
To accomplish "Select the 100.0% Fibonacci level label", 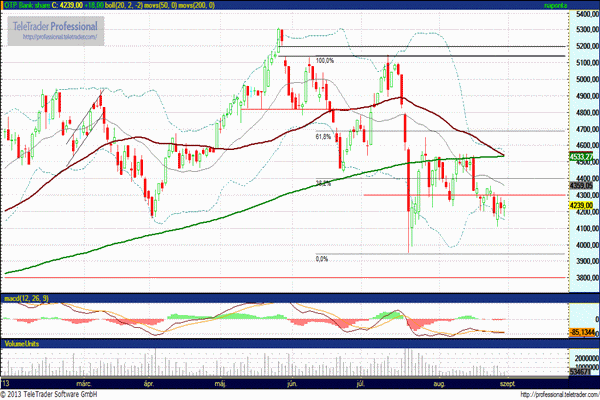I will point(324,60).
